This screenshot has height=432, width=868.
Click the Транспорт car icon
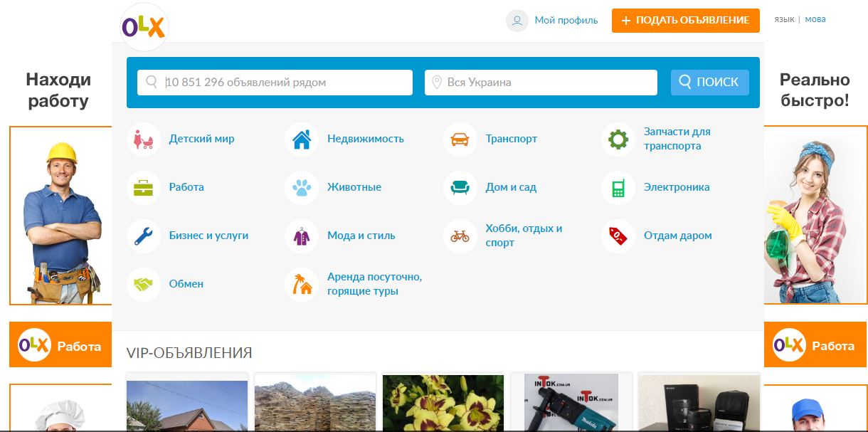[460, 139]
